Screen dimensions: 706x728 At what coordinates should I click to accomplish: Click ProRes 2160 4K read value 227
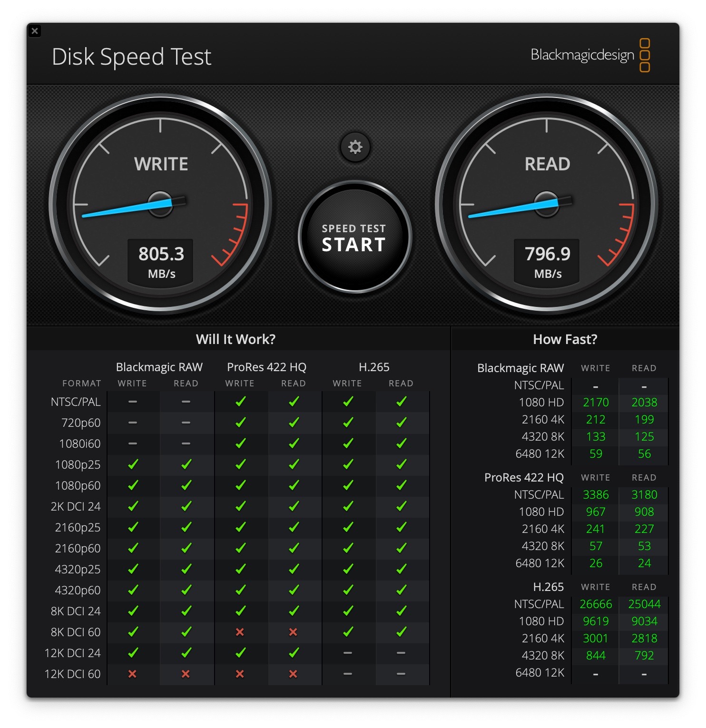point(644,529)
